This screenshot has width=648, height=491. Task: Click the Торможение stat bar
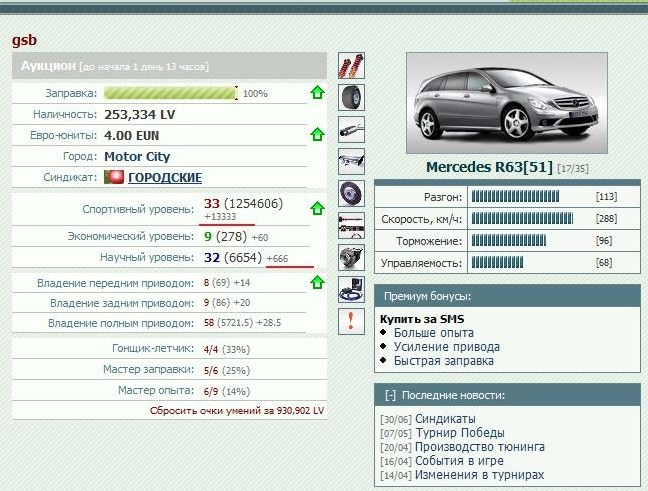click(509, 240)
